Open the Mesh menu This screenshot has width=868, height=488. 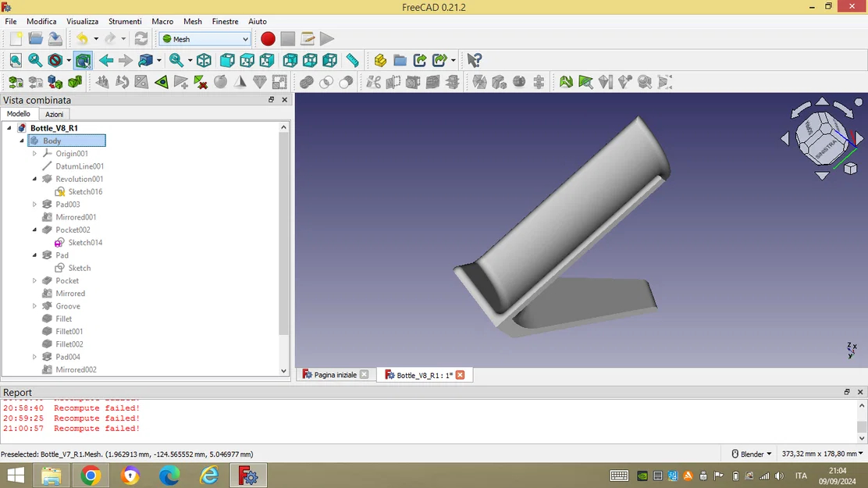click(193, 21)
